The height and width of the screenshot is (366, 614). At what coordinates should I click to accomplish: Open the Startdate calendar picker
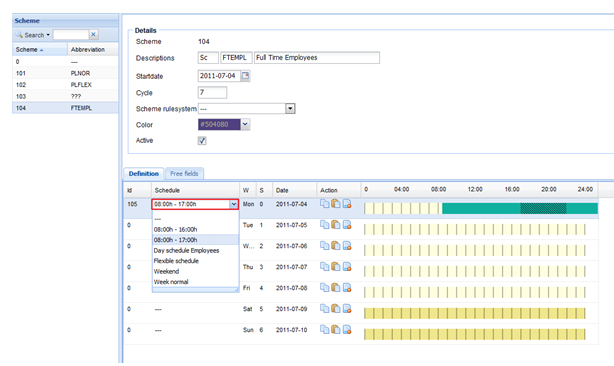click(x=245, y=76)
